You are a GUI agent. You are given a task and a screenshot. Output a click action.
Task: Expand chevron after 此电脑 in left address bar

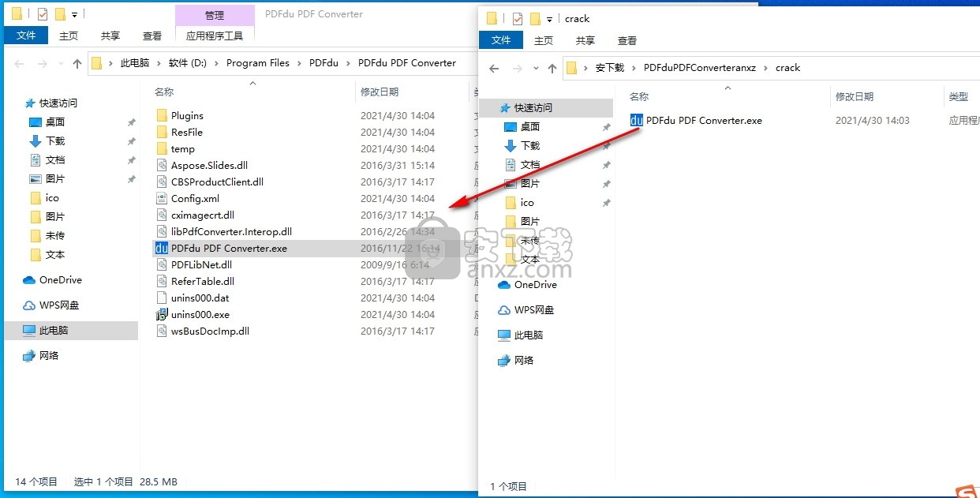[x=159, y=63]
